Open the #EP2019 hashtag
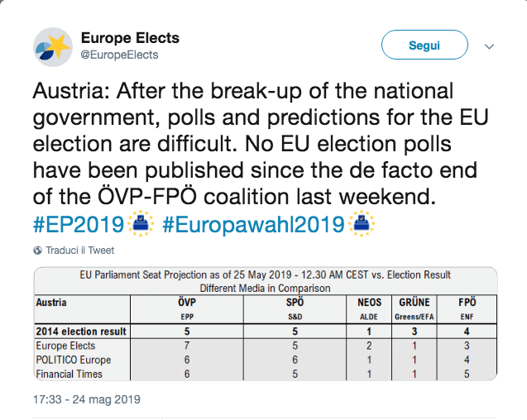Image resolution: width=527 pixels, height=420 pixels. pos(79,223)
